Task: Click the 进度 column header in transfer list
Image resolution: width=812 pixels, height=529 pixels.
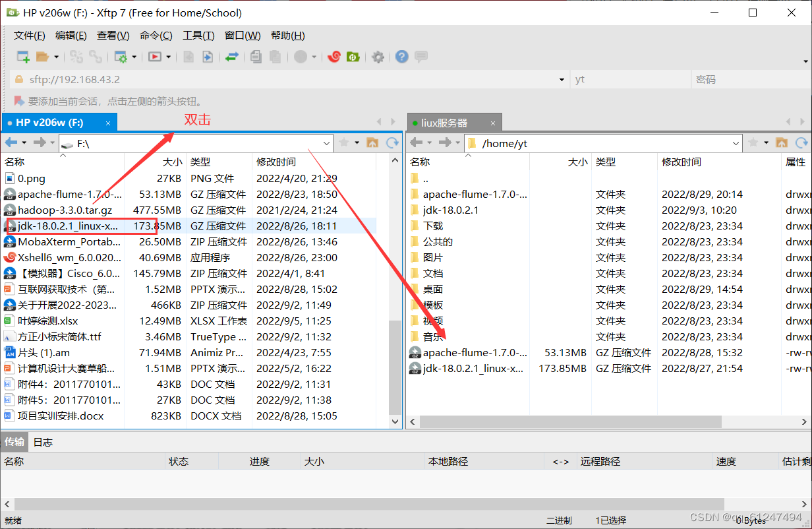Action: click(259, 461)
